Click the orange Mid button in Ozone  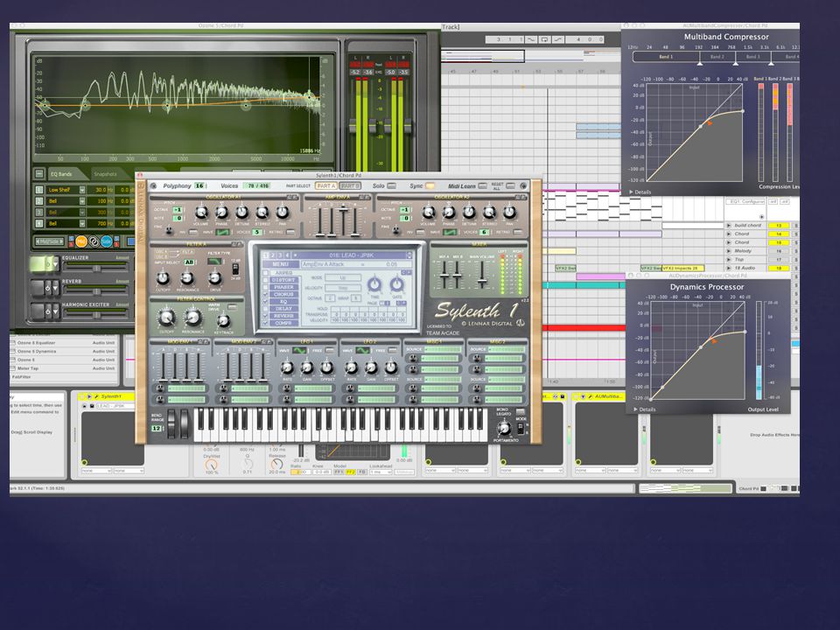point(80,241)
